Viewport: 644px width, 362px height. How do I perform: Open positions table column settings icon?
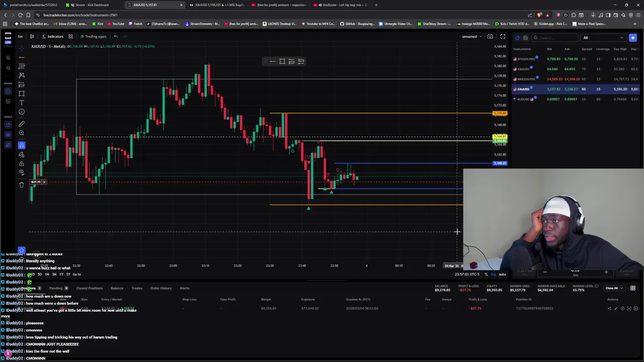[633, 288]
